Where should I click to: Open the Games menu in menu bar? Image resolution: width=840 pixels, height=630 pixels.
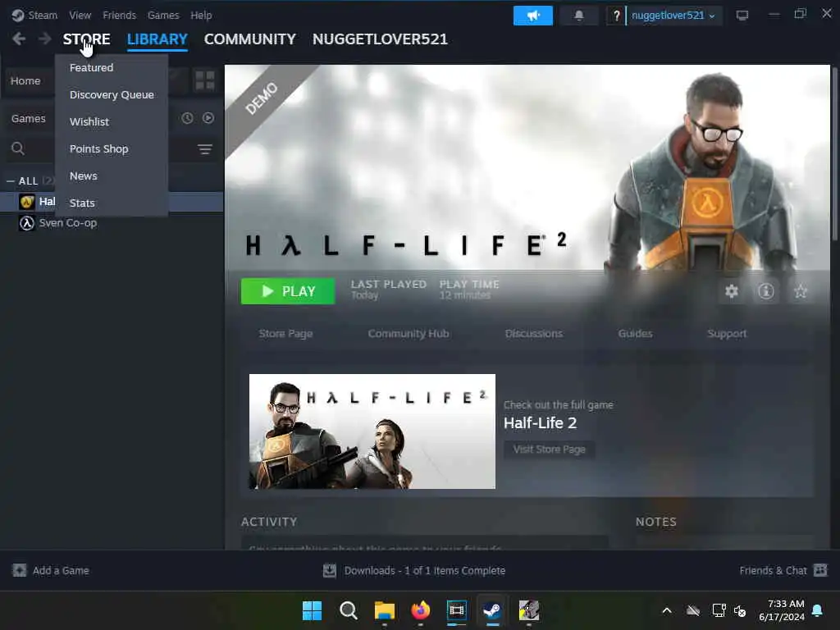[x=163, y=15]
